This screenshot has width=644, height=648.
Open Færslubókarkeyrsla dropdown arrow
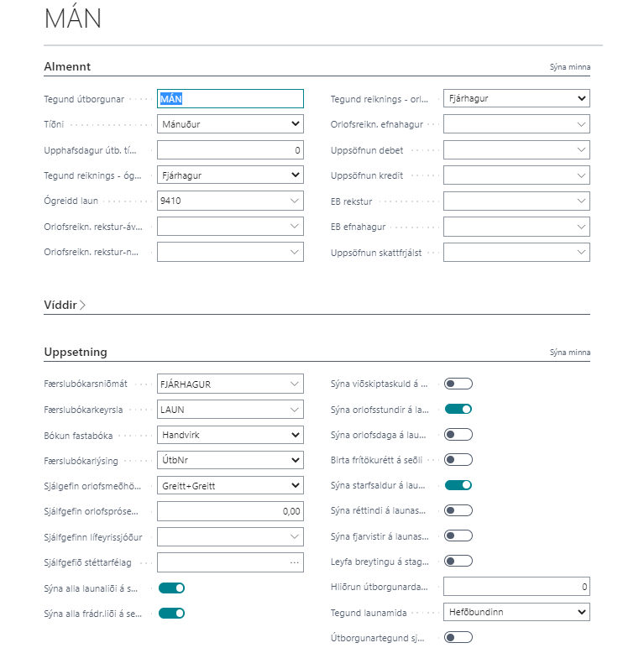tap(294, 410)
